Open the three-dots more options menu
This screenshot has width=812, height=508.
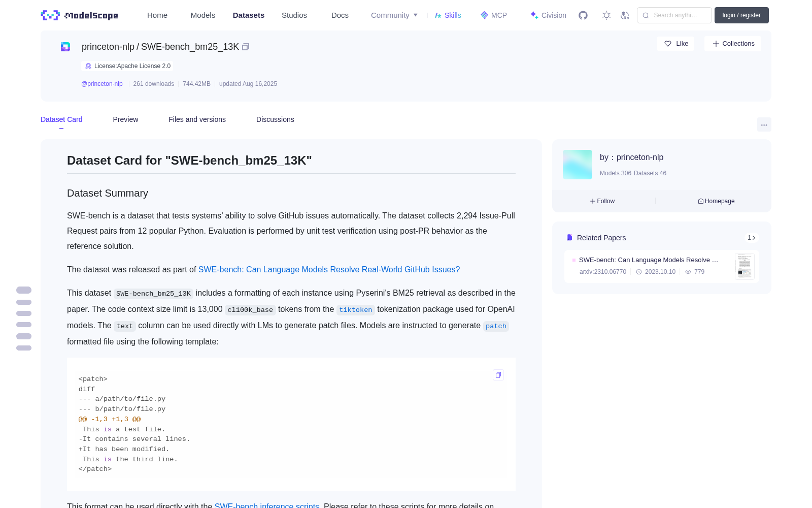(x=764, y=124)
